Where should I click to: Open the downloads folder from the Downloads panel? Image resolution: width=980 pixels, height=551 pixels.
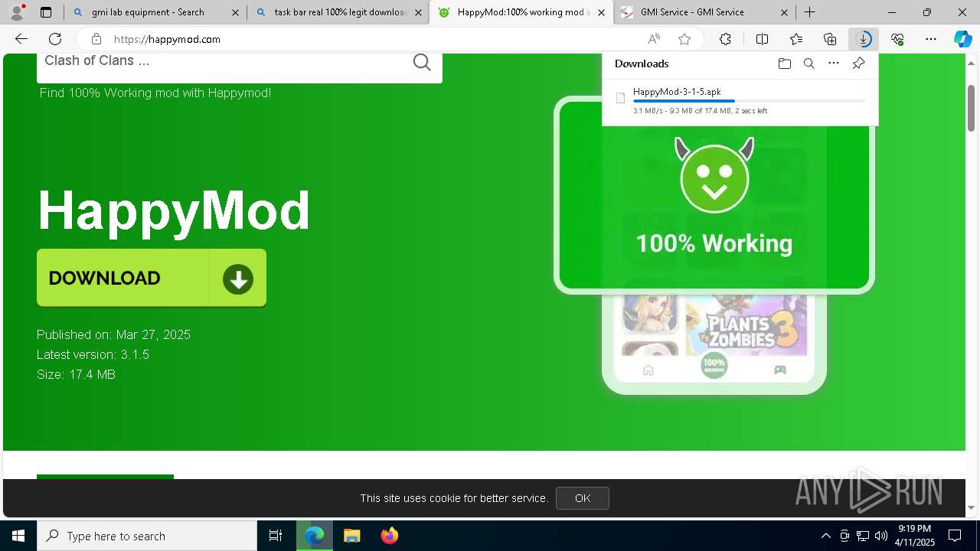pyautogui.click(x=784, y=64)
